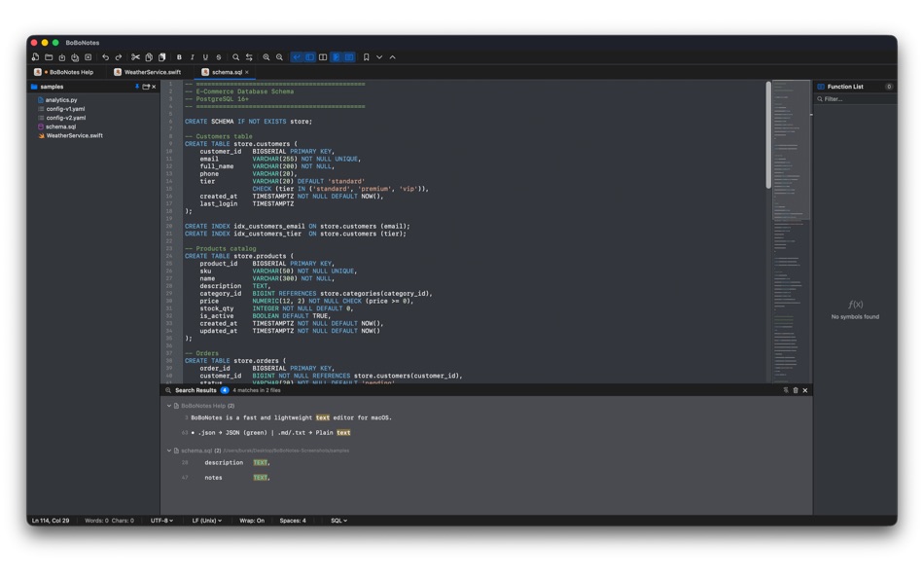
Task: Zoom in using the magnifier-plus icon
Action: [267, 56]
